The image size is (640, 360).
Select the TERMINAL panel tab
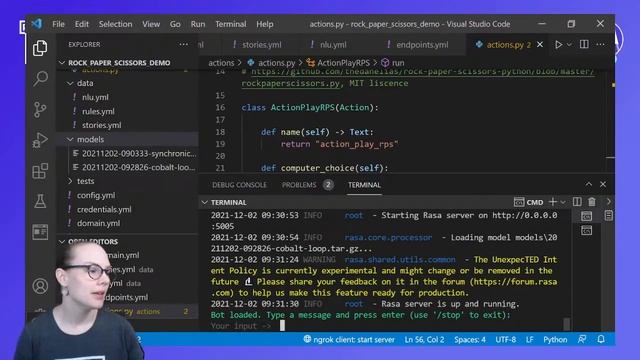coord(364,185)
